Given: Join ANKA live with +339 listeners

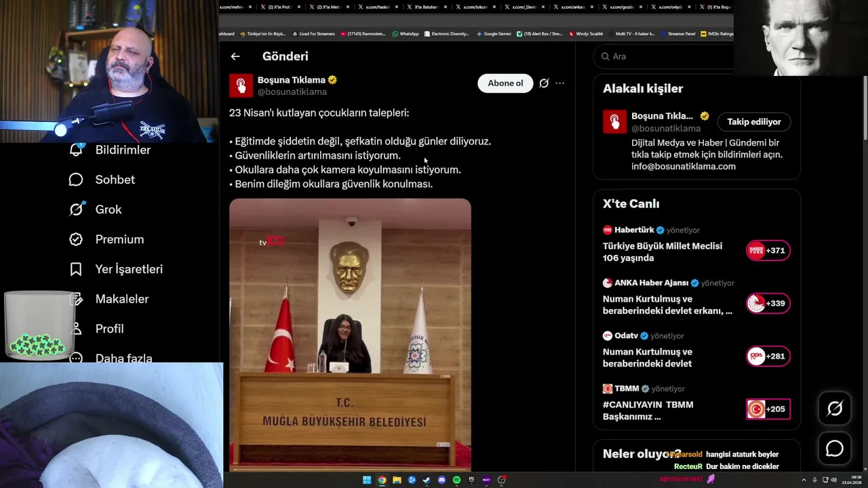Looking at the screenshot, I should [x=768, y=304].
